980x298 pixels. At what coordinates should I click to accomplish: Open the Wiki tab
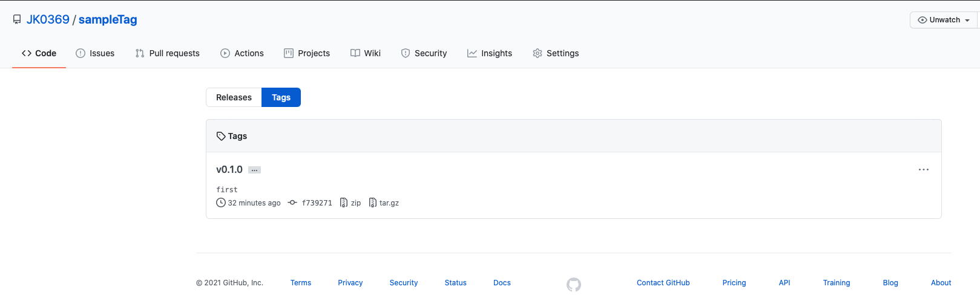tap(366, 53)
